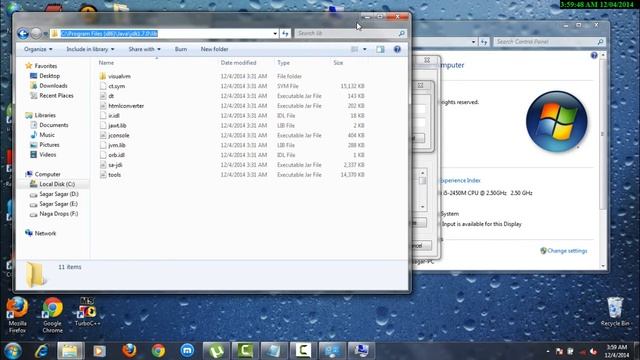
Task: Select the tools jar file
Action: (115, 175)
